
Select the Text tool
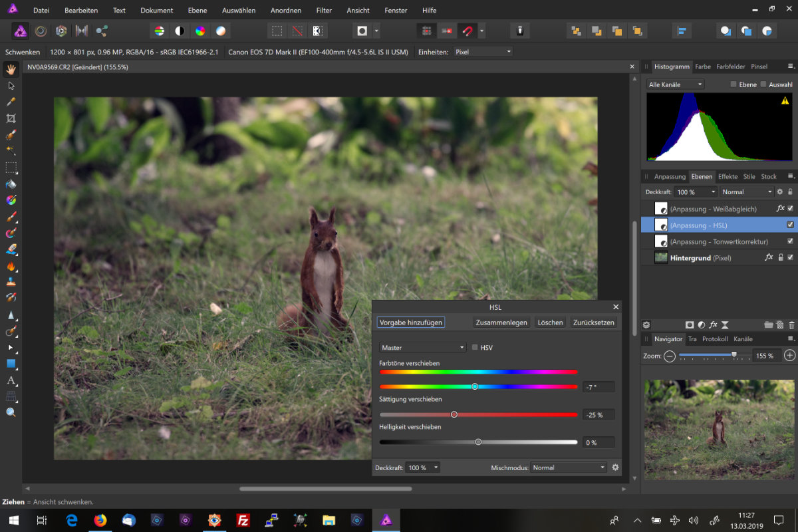(x=11, y=380)
